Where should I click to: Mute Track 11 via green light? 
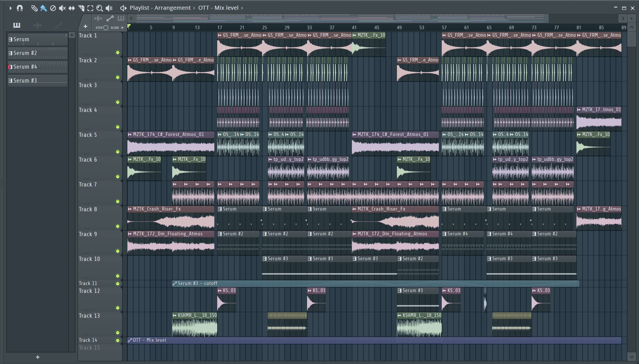click(x=118, y=284)
